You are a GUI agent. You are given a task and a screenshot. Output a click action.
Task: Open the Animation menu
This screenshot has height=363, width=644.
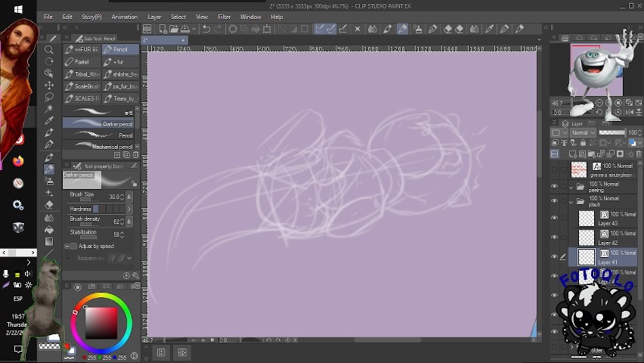(x=124, y=17)
